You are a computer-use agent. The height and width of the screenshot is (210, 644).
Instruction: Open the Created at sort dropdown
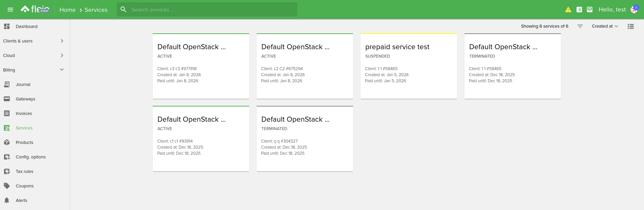click(605, 26)
